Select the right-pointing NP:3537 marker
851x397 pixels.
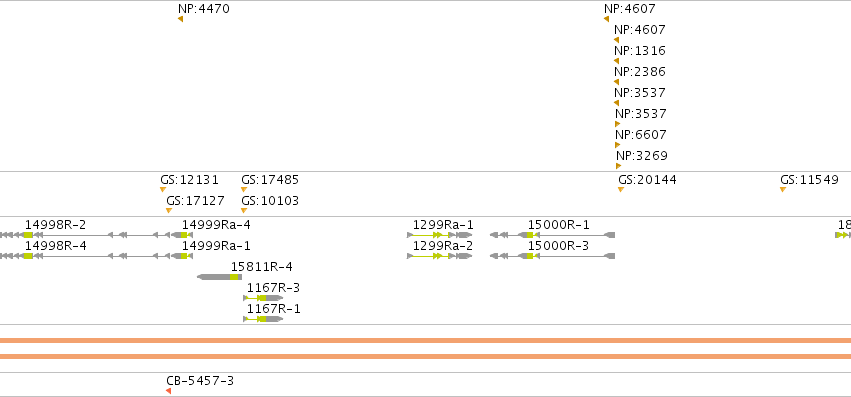pyautogui.click(x=618, y=124)
